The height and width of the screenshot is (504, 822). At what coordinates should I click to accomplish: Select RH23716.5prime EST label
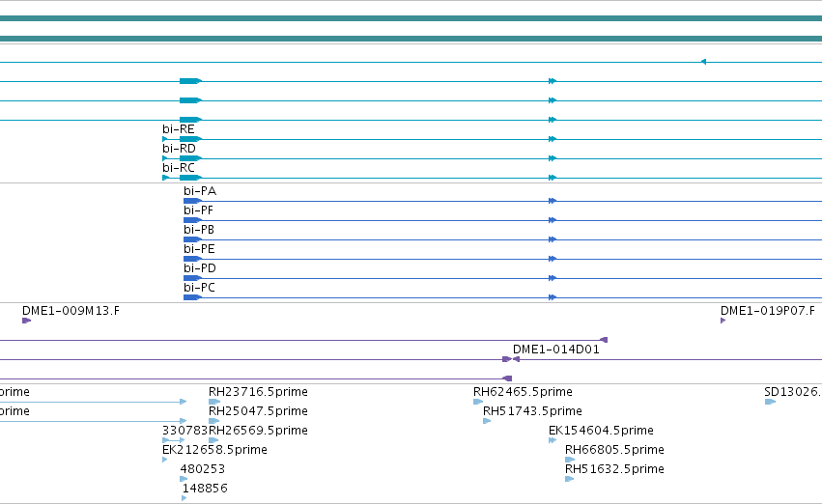point(258,392)
